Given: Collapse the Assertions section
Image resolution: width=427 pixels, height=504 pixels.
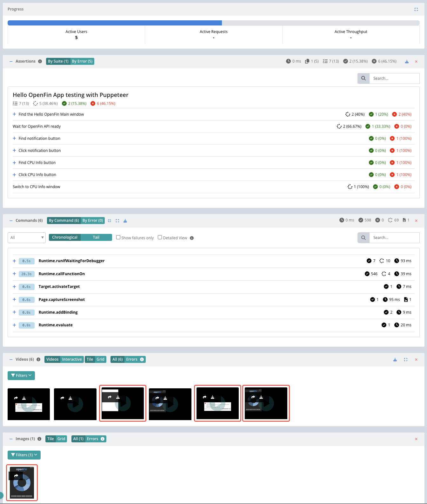Looking at the screenshot, I should point(11,61).
